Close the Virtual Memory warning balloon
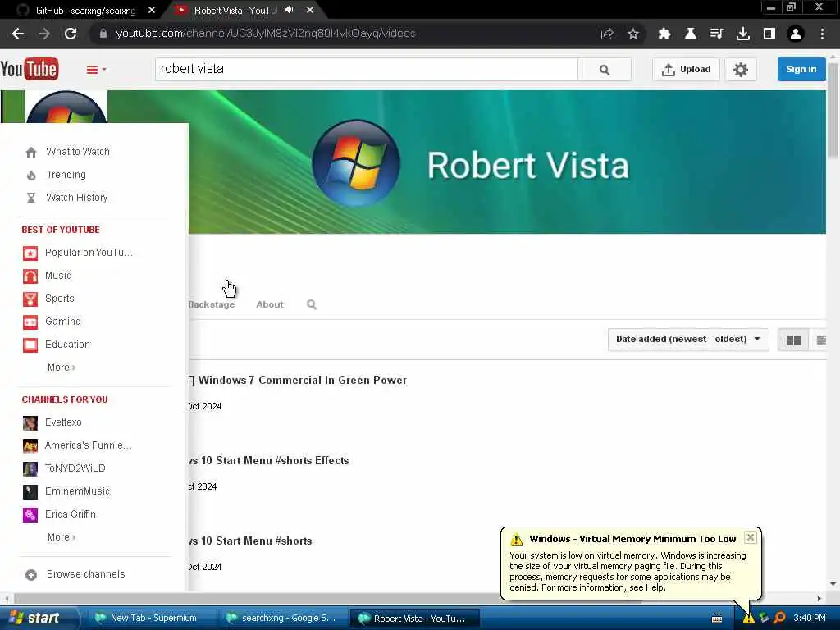The height and width of the screenshot is (630, 840). [751, 537]
